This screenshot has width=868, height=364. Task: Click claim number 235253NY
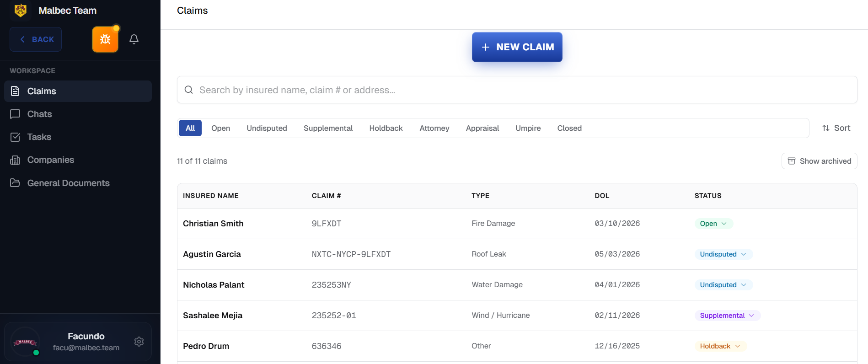point(332,285)
